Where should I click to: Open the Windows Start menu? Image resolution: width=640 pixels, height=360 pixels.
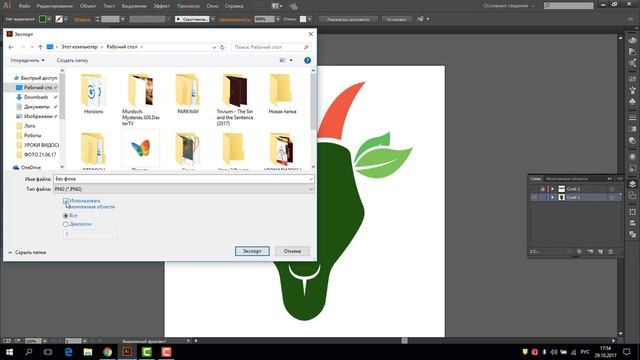(9, 352)
